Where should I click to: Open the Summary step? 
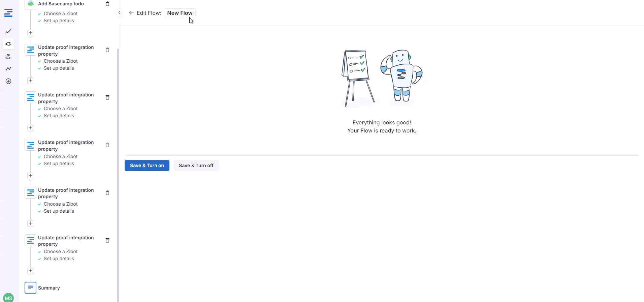point(49,288)
